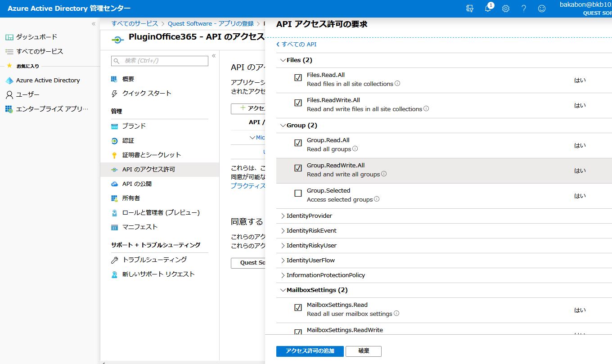Click the マニフェスト icon
Screen dimensions: 612x364
click(x=114, y=227)
